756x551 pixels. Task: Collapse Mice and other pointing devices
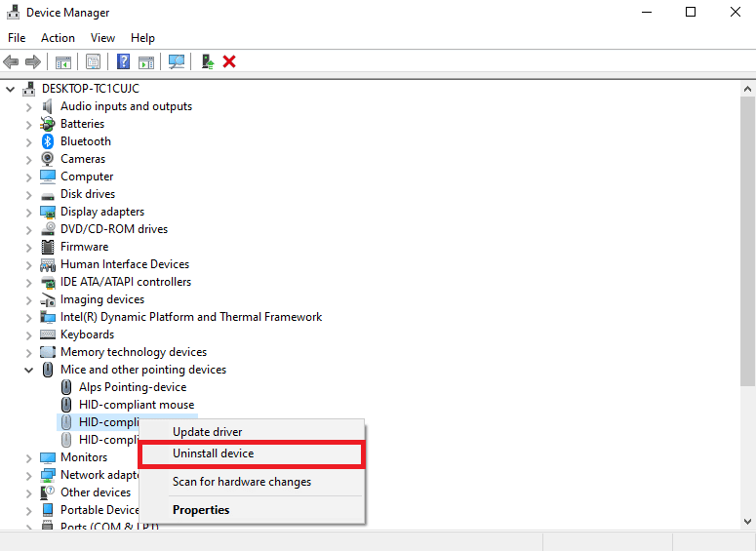[x=29, y=371]
